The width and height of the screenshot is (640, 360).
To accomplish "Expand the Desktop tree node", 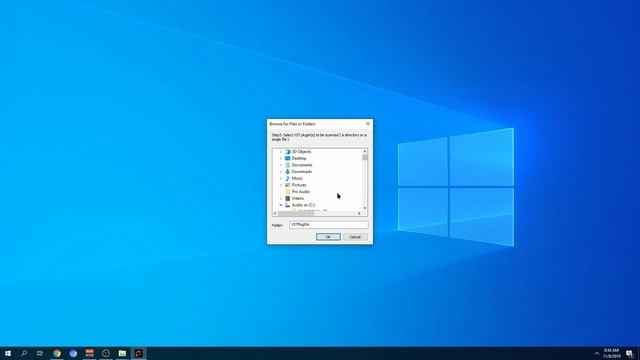I will pos(281,158).
